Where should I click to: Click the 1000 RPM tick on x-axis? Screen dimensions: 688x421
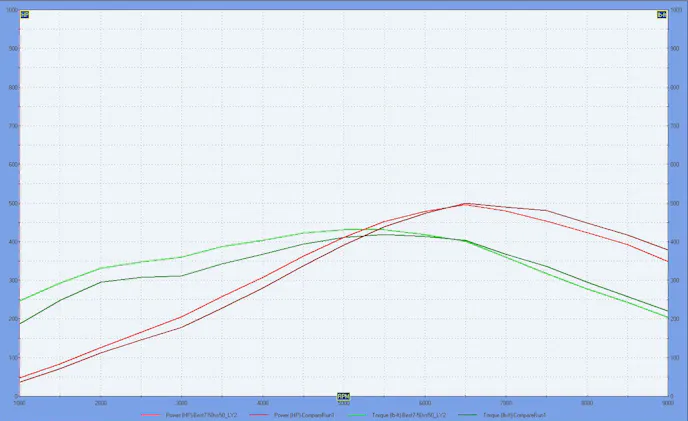tap(20, 402)
